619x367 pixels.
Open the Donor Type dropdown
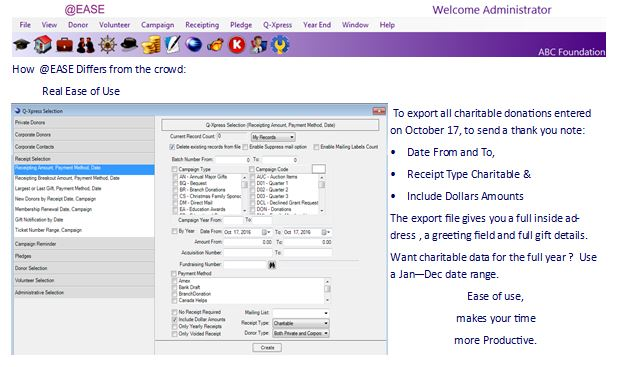(x=301, y=333)
